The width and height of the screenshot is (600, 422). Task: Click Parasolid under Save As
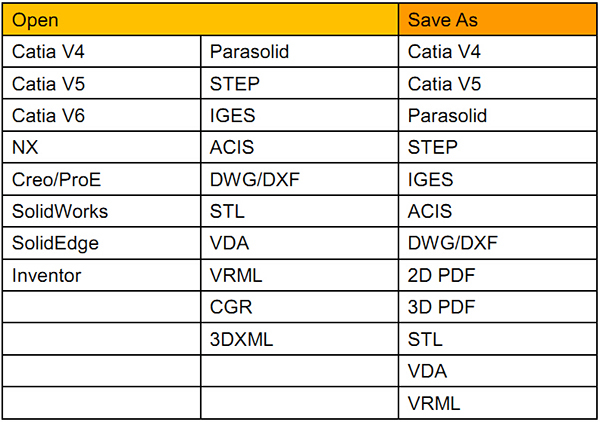point(497,116)
